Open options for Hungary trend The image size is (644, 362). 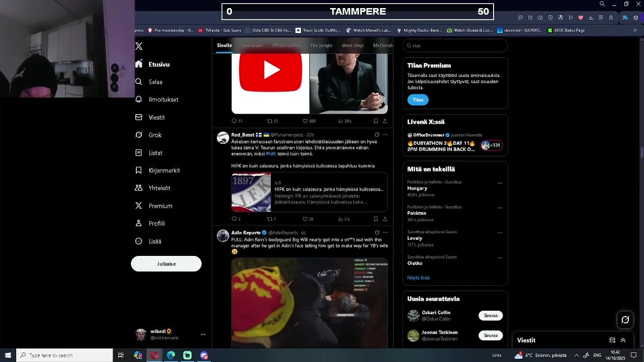(x=500, y=183)
